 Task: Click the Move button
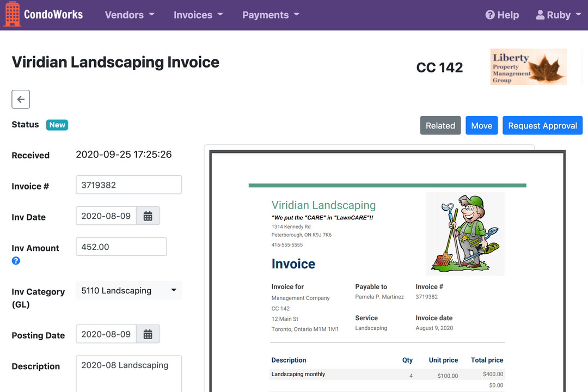481,125
